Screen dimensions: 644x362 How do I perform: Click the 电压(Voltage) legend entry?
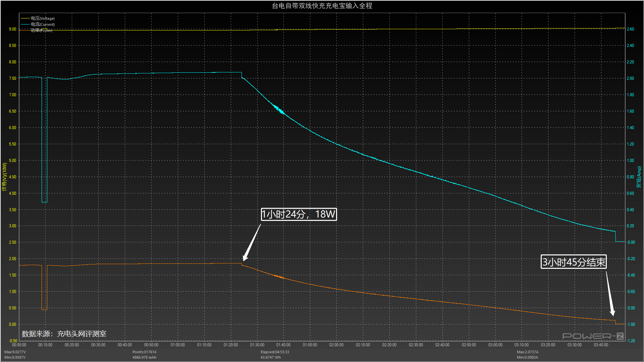(42, 18)
